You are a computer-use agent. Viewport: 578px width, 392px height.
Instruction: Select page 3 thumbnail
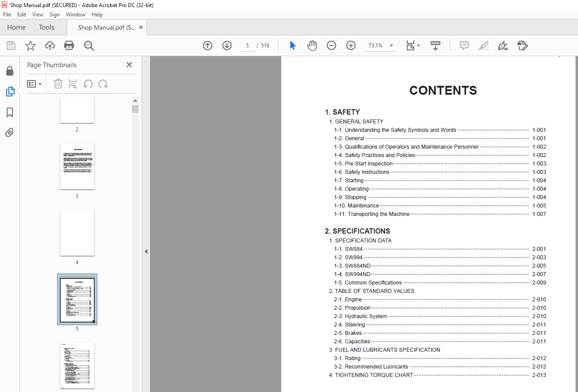click(x=77, y=167)
